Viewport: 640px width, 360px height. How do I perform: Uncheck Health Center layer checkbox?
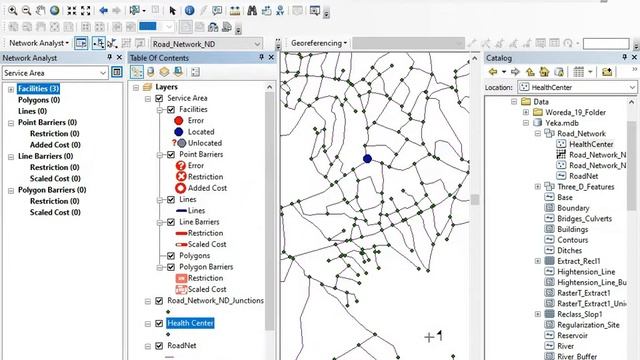coord(159,324)
